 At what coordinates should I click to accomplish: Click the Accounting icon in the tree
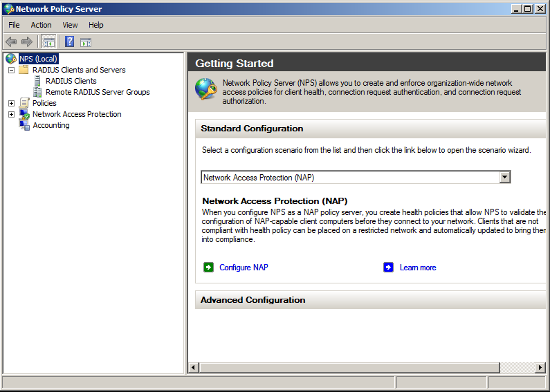(24, 125)
